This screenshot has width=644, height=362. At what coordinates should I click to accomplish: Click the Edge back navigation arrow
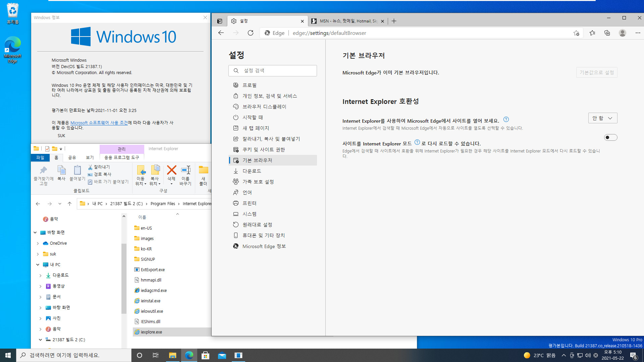[x=221, y=33]
